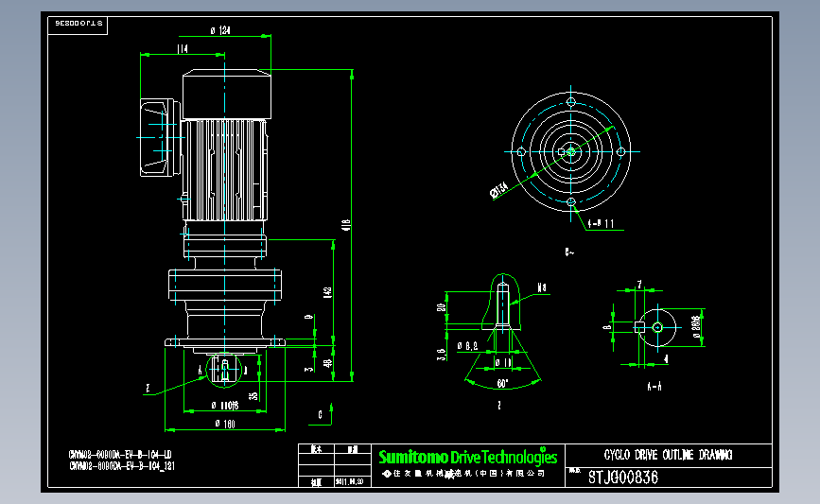Click the 7 dimension in section A-A
This screenshot has width=820, height=504.
click(639, 285)
